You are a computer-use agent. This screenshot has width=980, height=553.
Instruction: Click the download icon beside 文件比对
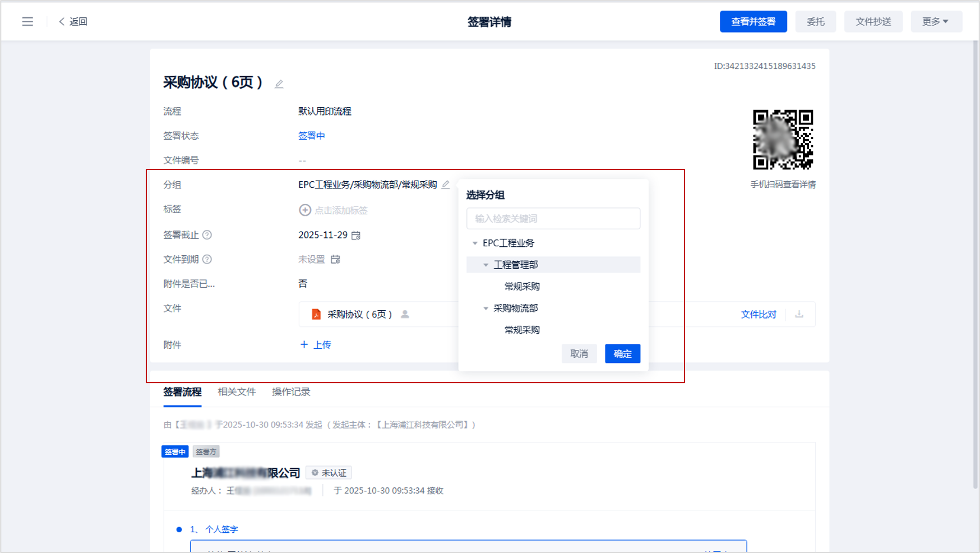799,314
